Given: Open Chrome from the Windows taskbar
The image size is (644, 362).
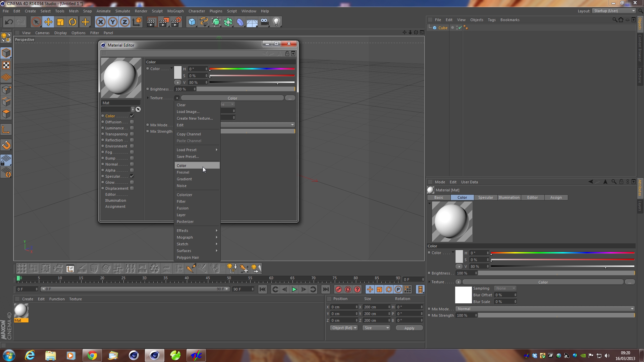Looking at the screenshot, I should point(92,355).
